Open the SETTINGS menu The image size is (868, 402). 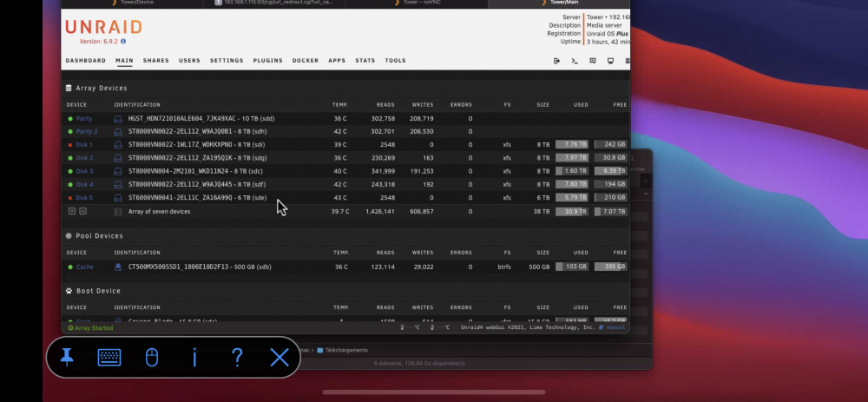[227, 61]
